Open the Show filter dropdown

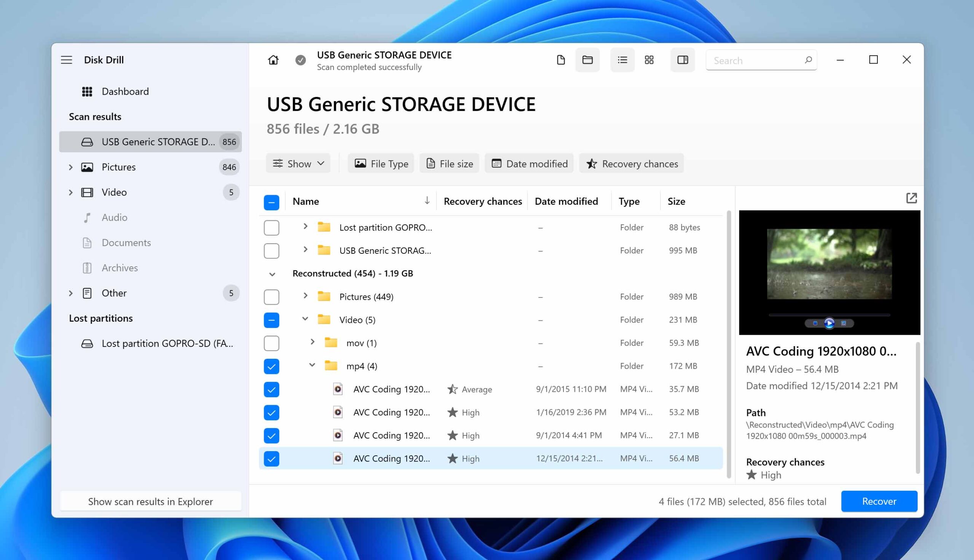pos(298,164)
